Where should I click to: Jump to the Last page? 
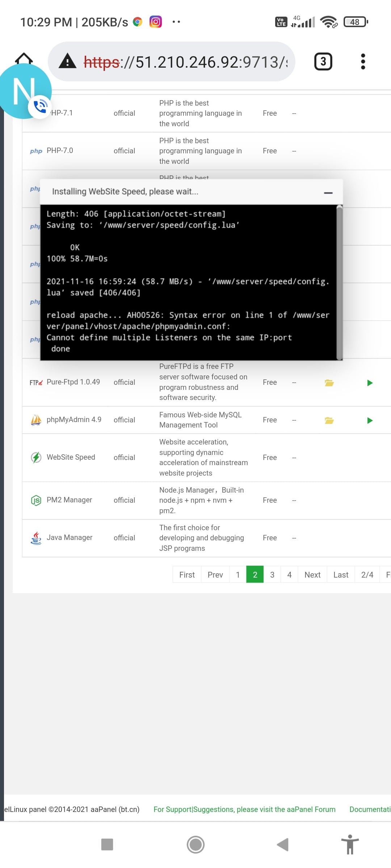(341, 574)
